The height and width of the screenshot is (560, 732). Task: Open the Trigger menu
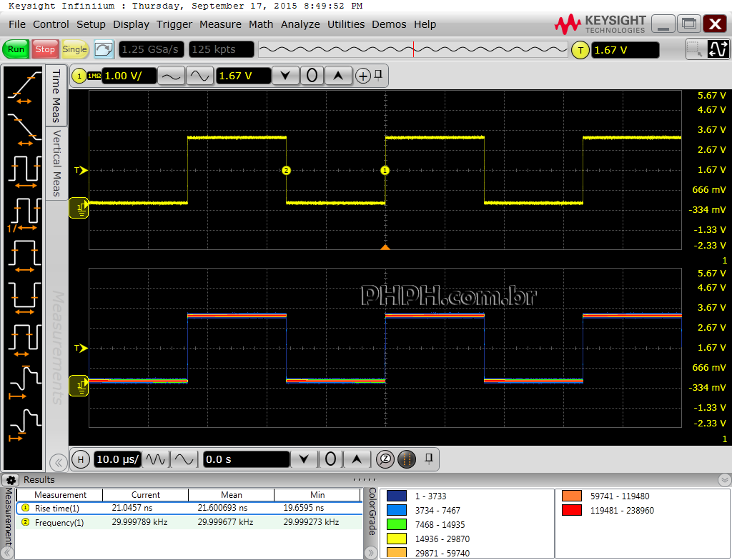coord(174,24)
